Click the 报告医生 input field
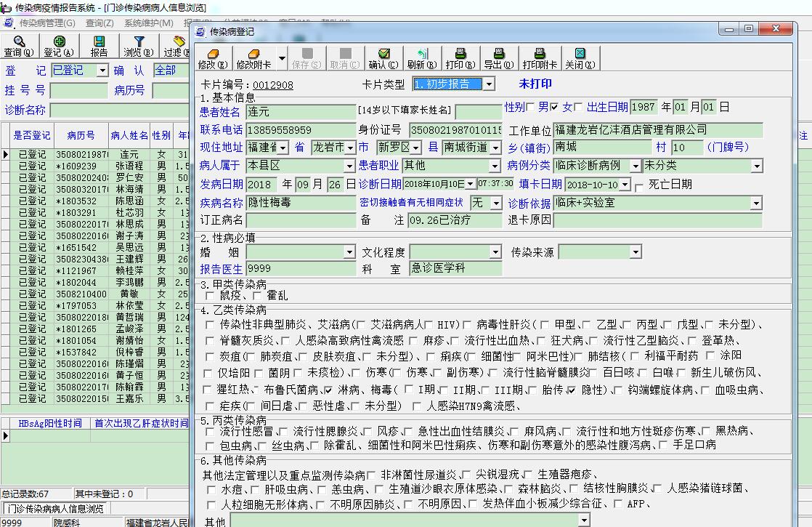 coord(301,268)
